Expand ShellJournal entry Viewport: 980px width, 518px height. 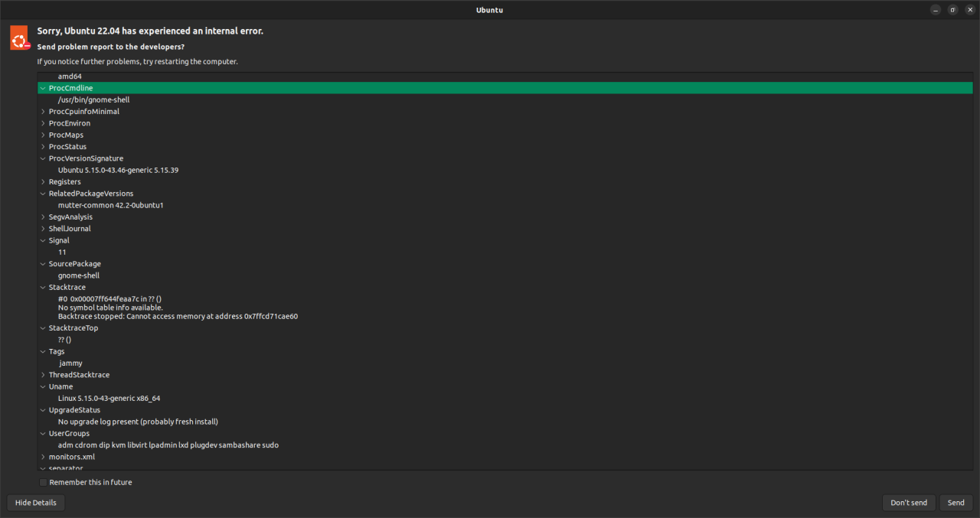tap(43, 229)
